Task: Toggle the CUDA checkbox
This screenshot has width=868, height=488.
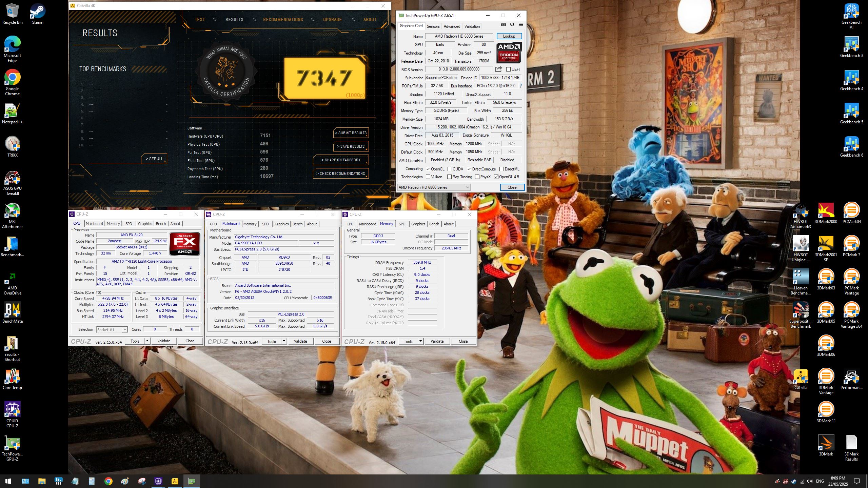Action: (x=450, y=169)
